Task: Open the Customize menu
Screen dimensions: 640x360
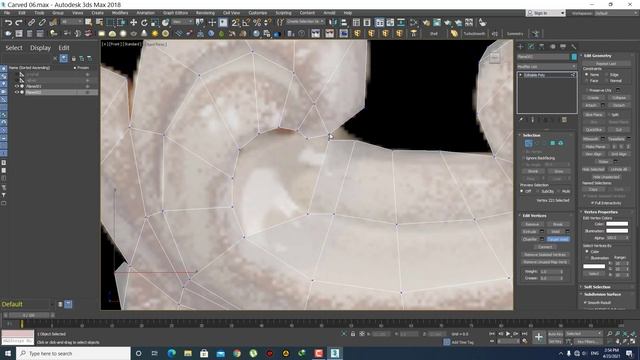Action: click(258, 13)
